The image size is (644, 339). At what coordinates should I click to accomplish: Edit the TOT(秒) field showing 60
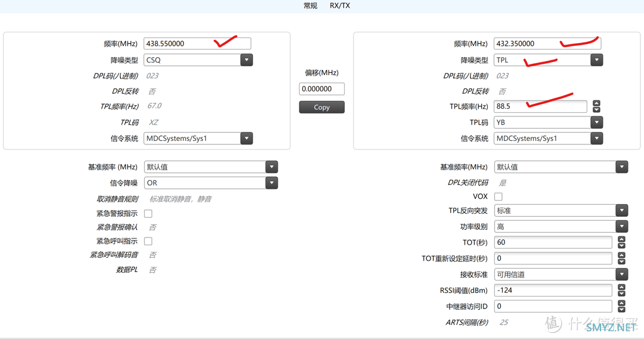pyautogui.click(x=553, y=242)
